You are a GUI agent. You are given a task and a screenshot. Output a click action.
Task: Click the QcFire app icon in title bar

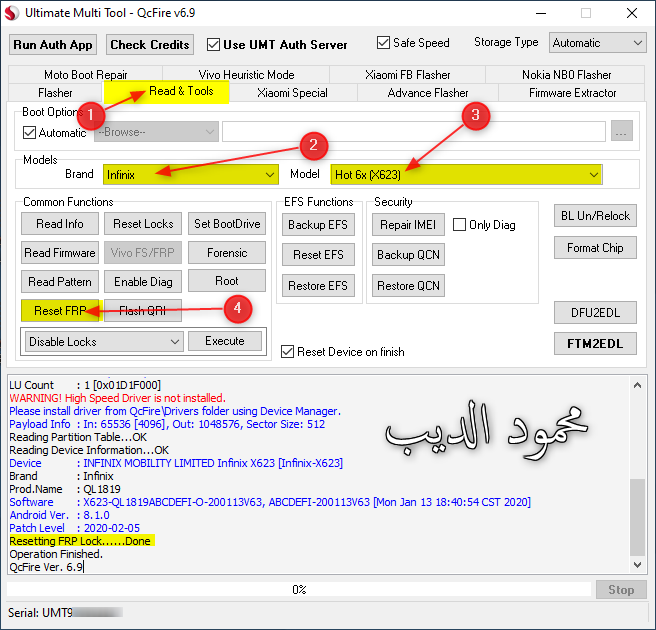(x=12, y=13)
